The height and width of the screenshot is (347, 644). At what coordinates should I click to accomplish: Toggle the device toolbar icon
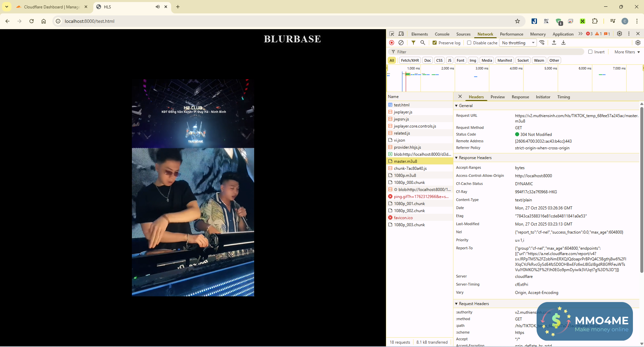tap(401, 34)
